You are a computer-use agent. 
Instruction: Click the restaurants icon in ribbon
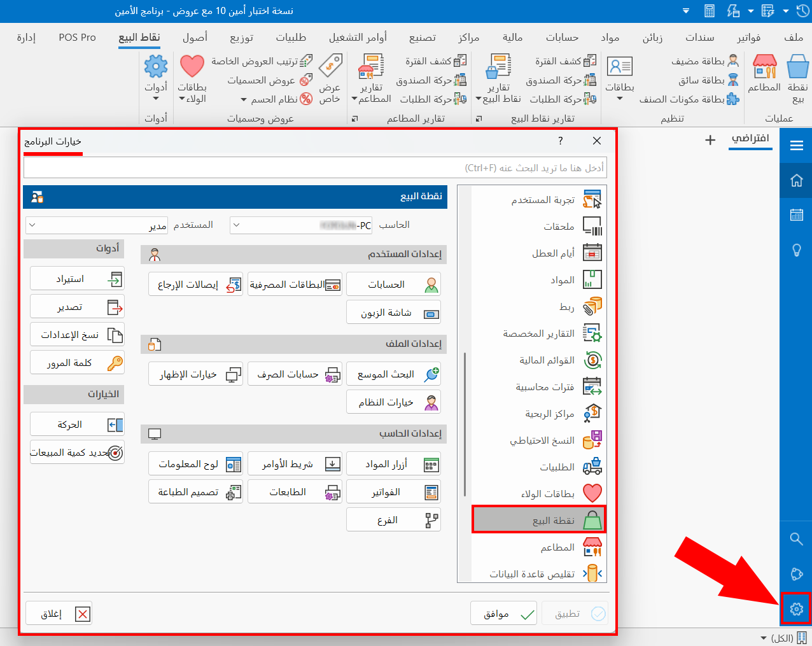(x=764, y=74)
